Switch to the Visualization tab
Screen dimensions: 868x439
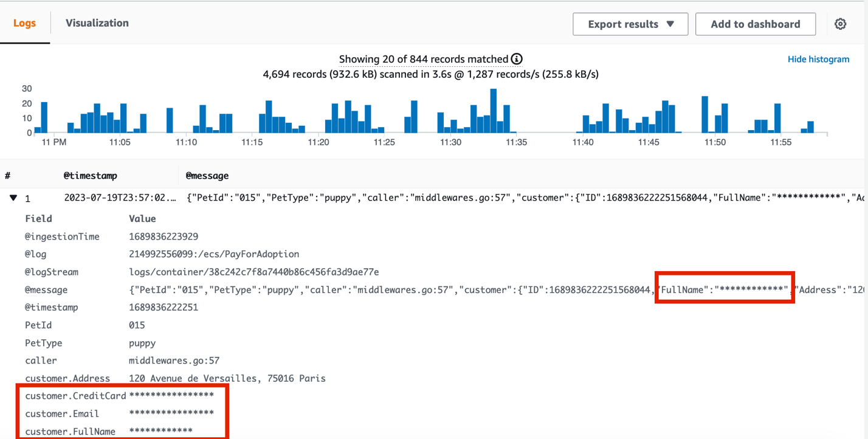[x=97, y=22]
